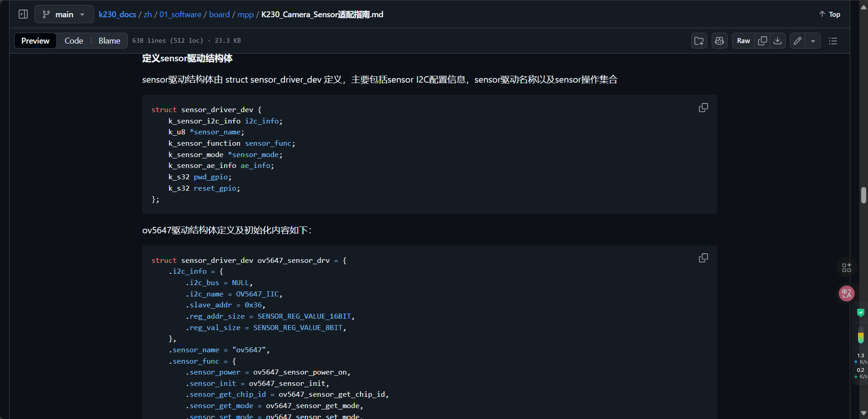Copy the sensor_driver_dev struct code block
868x419 pixels.
pyautogui.click(x=703, y=108)
